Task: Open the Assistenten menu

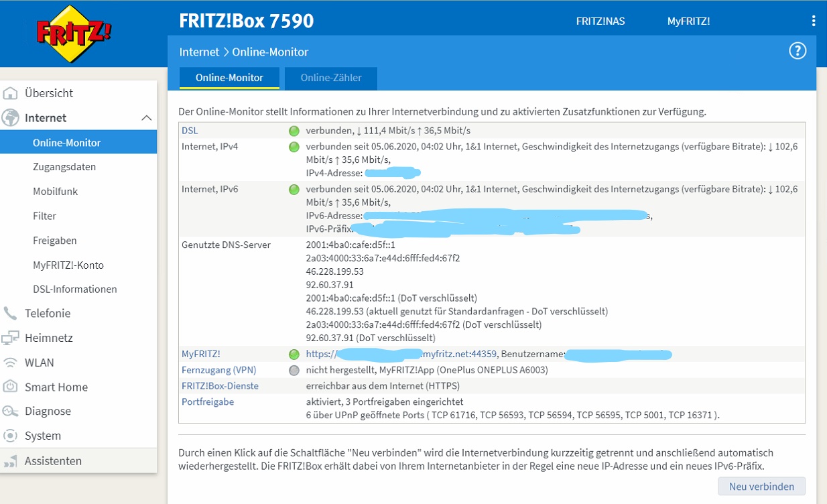Action: (54, 461)
